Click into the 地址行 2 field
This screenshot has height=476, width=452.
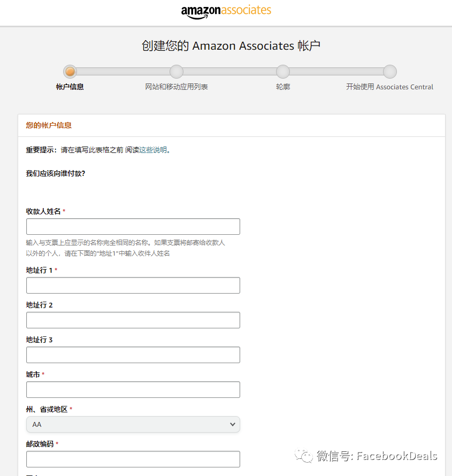pos(133,320)
